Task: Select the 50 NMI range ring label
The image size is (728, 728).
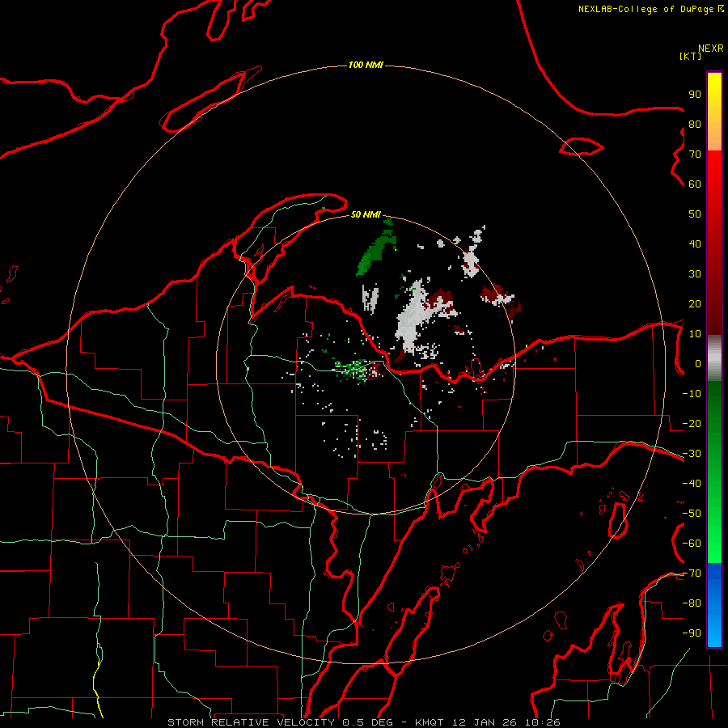Action: pos(366,214)
